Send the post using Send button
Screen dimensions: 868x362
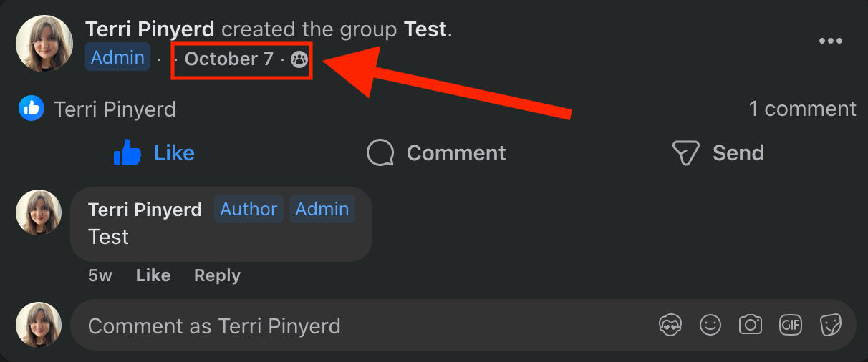718,153
